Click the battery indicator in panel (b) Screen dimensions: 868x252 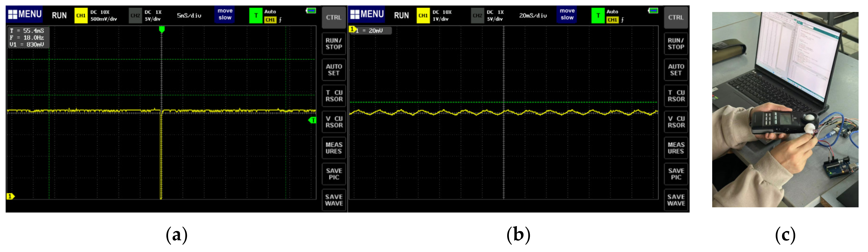pyautogui.click(x=653, y=11)
